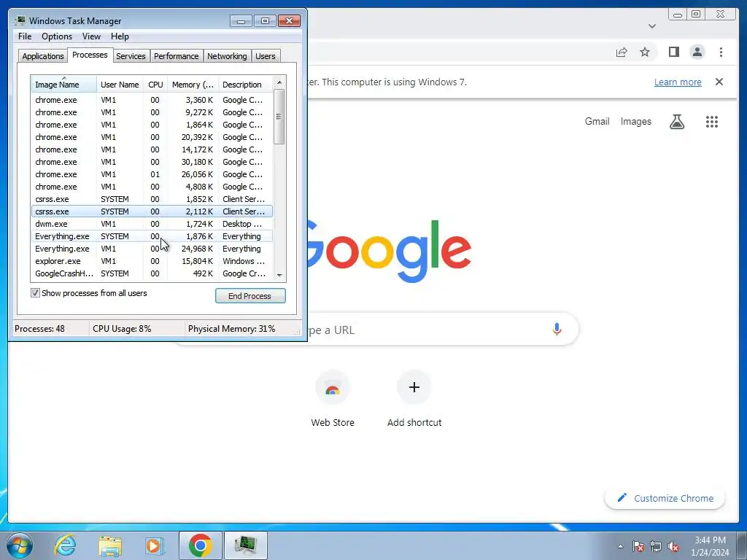Select the explorer.exe process row
This screenshot has width=747, height=560.
pyautogui.click(x=152, y=261)
